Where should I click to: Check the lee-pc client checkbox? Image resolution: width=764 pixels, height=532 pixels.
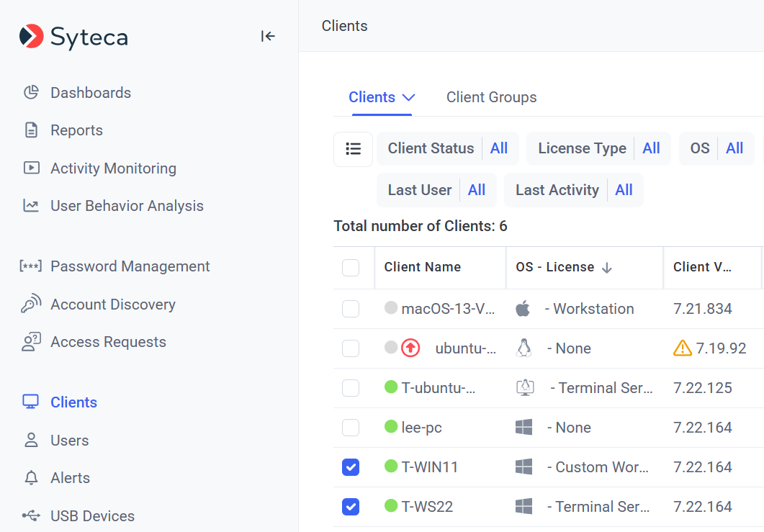click(x=351, y=428)
